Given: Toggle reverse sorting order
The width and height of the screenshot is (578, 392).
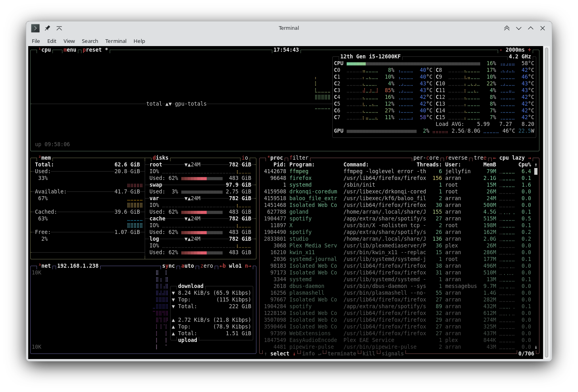Looking at the screenshot, I should coord(456,158).
